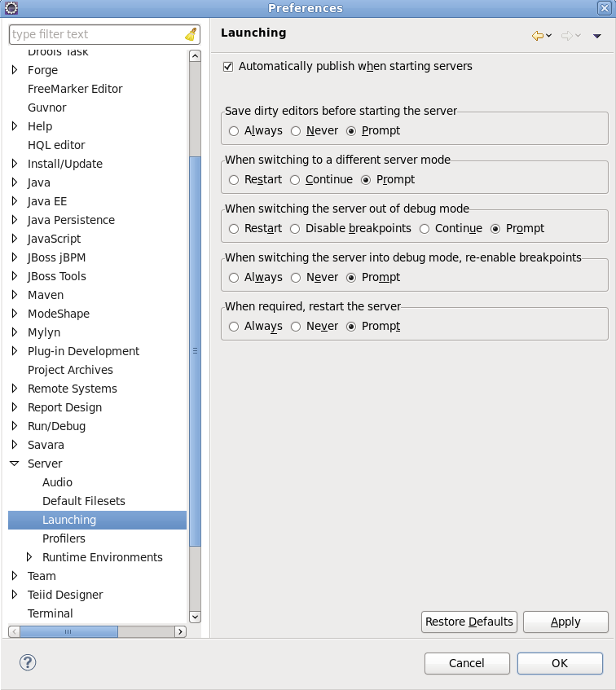
Task: Close the Preferences dialog with X
Action: [605, 8]
